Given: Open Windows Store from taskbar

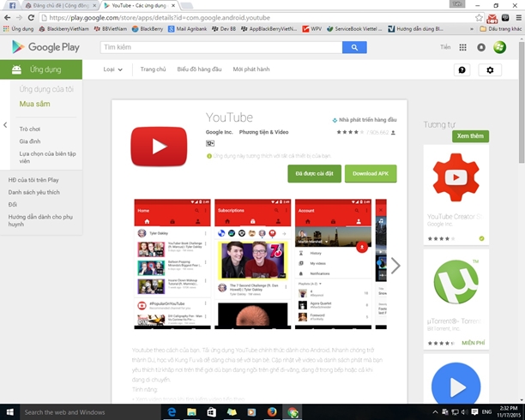Looking at the screenshot, I should coord(211,412).
